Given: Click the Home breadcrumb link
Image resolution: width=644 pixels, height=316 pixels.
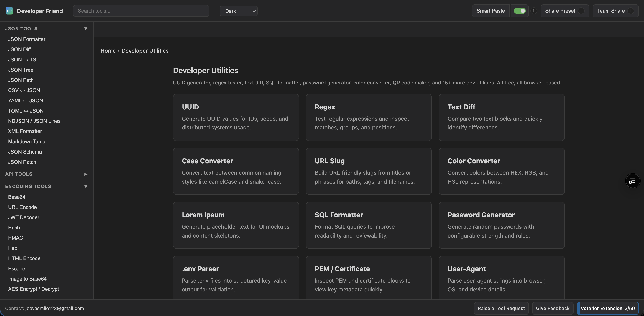Looking at the screenshot, I should pyautogui.click(x=108, y=51).
